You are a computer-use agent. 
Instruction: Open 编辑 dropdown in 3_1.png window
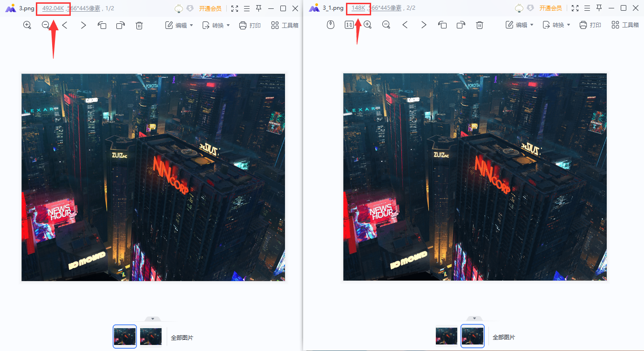[520, 25]
